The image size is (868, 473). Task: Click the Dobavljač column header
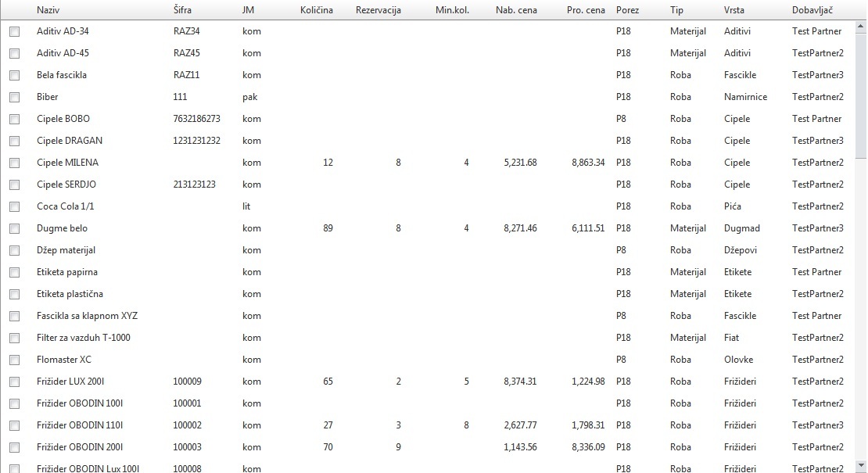(x=812, y=10)
